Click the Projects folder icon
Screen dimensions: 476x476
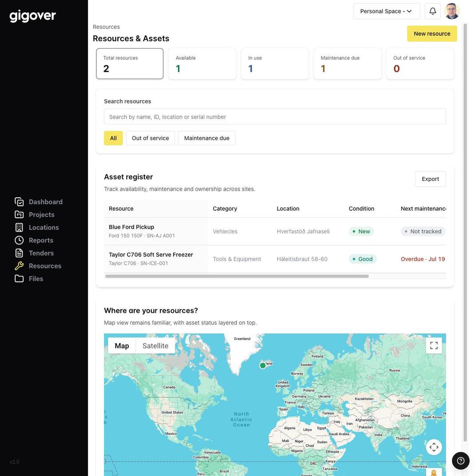pos(19,215)
